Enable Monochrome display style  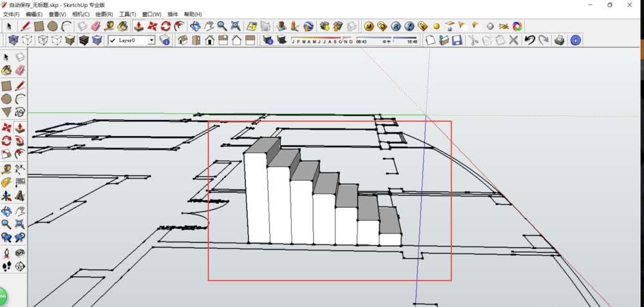coord(97,40)
